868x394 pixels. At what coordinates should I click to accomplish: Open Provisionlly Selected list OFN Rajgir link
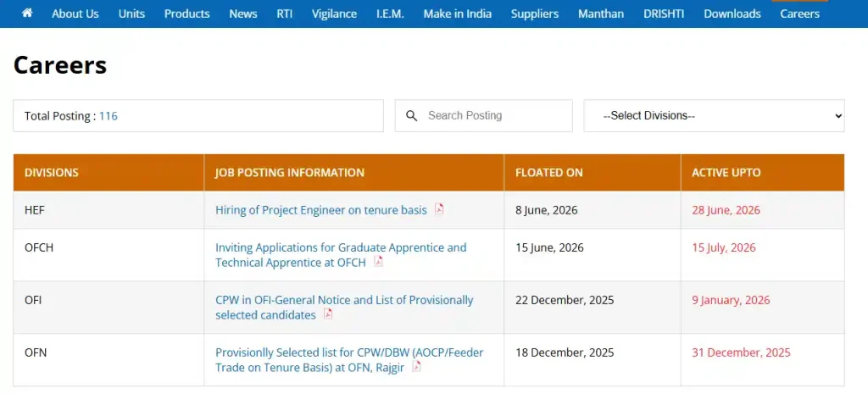(349, 360)
